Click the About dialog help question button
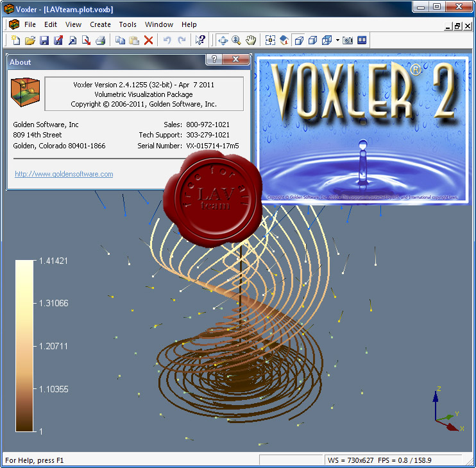The height and width of the screenshot is (468, 476). [214, 59]
